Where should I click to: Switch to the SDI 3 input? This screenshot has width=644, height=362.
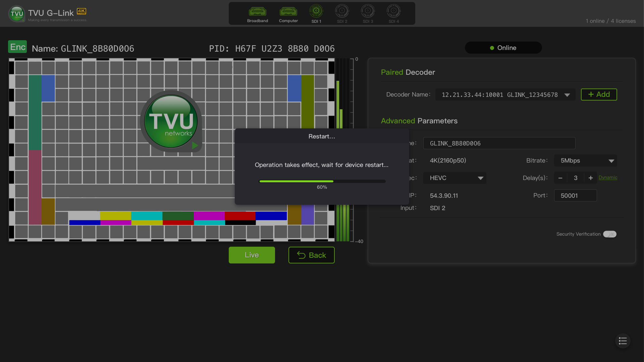coord(368,11)
